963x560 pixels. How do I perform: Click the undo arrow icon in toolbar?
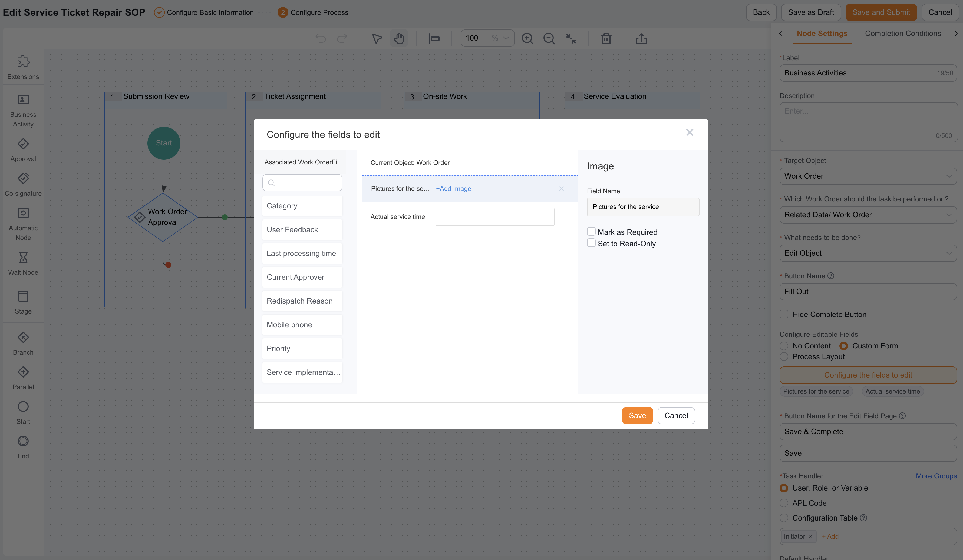click(321, 39)
